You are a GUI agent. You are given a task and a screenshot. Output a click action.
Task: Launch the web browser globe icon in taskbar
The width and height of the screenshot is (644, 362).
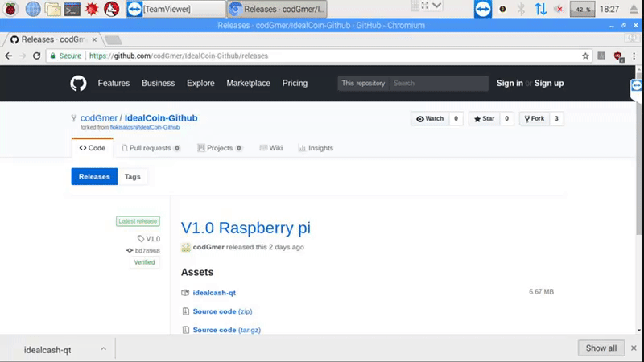[33, 9]
